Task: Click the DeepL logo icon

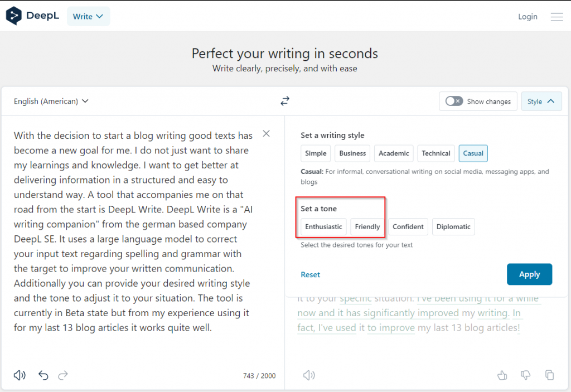Action: point(14,16)
